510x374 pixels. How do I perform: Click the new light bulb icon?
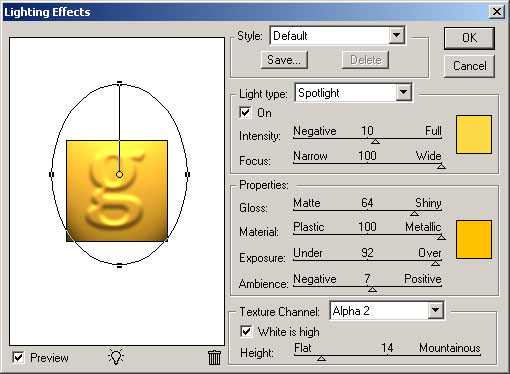(116, 357)
